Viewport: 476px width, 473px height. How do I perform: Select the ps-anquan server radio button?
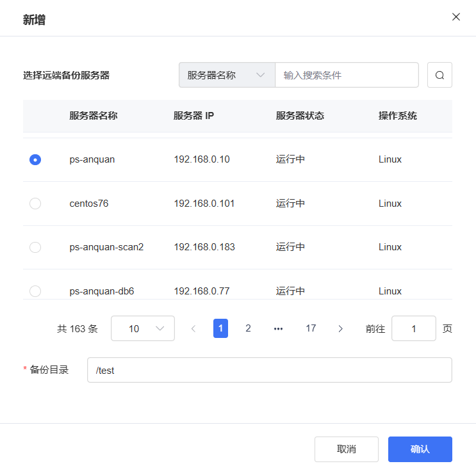35,159
